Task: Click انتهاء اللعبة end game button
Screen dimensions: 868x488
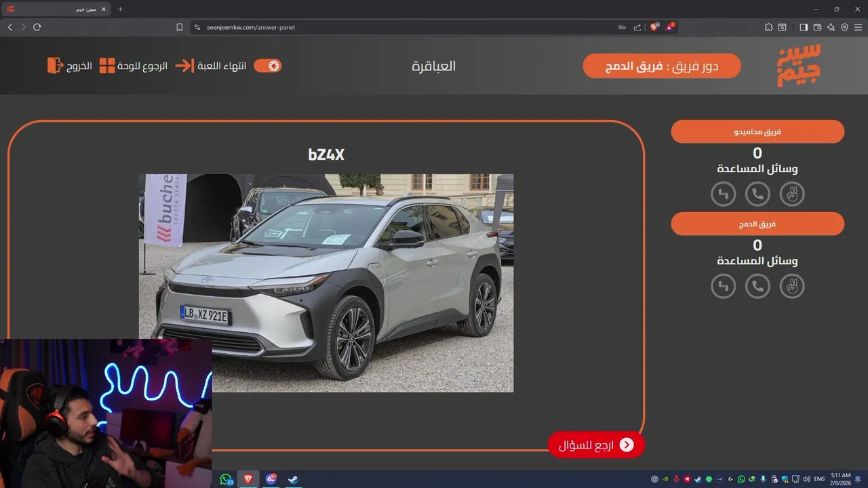Action: tap(211, 66)
